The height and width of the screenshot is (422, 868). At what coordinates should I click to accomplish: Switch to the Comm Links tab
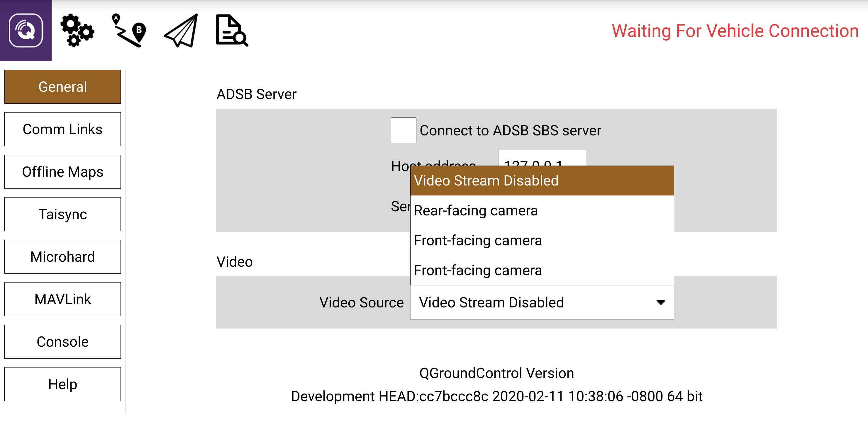(62, 129)
